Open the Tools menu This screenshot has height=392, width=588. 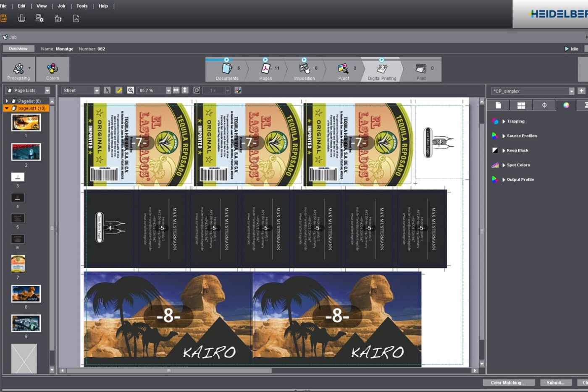tap(82, 6)
